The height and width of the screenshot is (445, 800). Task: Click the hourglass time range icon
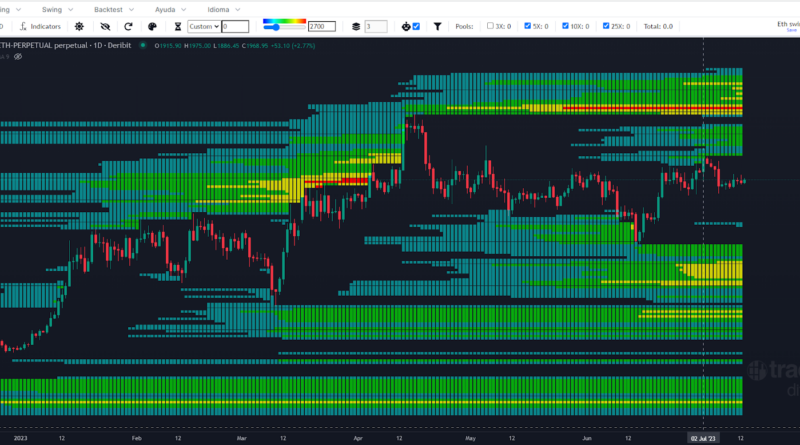pyautogui.click(x=178, y=26)
